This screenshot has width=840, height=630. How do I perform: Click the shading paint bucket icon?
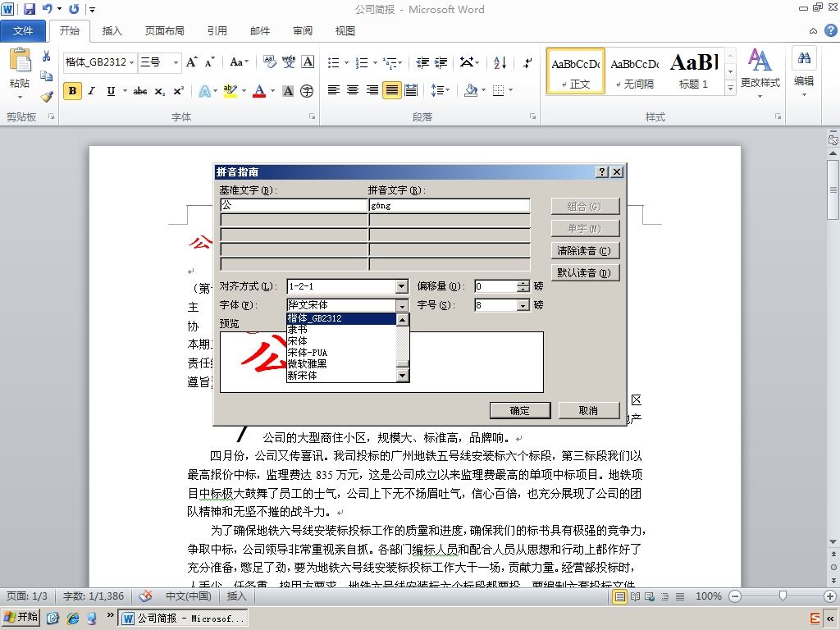(x=471, y=90)
